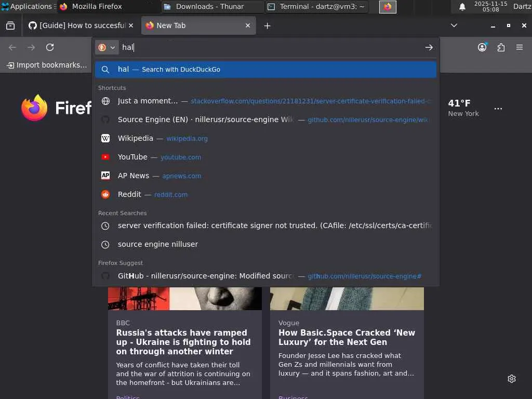The width and height of the screenshot is (532, 399).
Task: Switch to Downloads - Thunar taskbar window
Action: click(x=212, y=6)
